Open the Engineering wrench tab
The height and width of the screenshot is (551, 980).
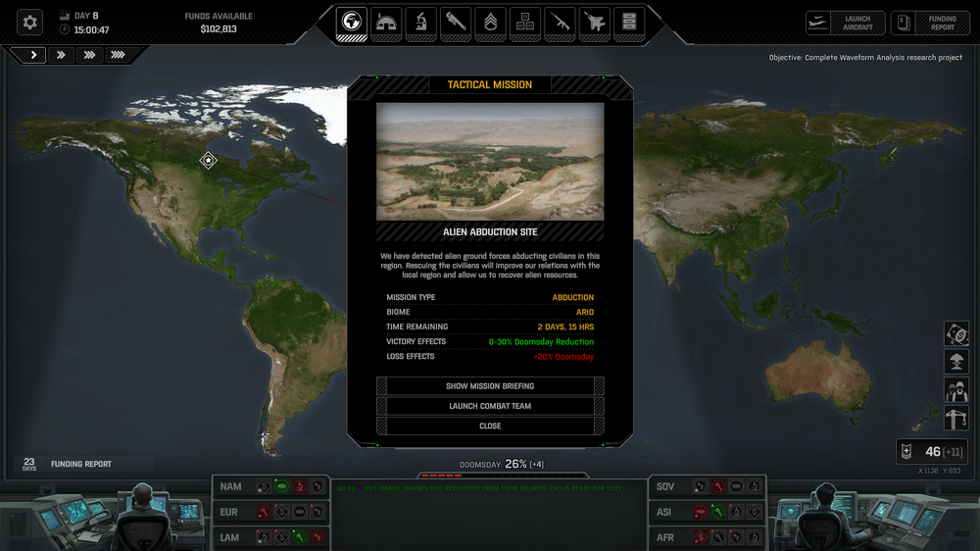[456, 23]
